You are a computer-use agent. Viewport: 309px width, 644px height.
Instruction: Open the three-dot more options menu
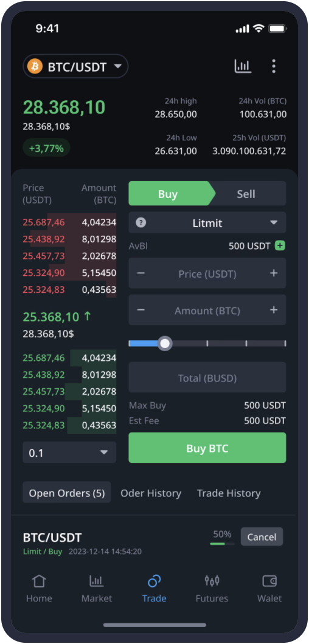click(274, 66)
